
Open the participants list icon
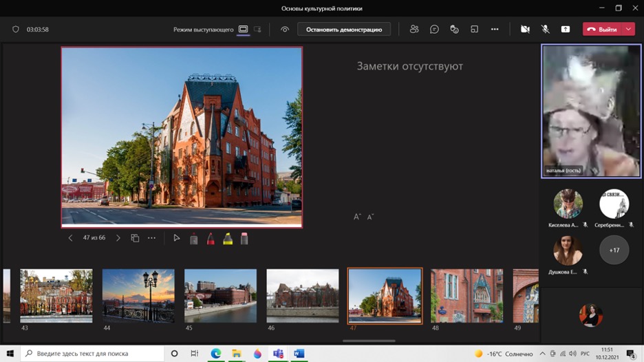(x=414, y=30)
